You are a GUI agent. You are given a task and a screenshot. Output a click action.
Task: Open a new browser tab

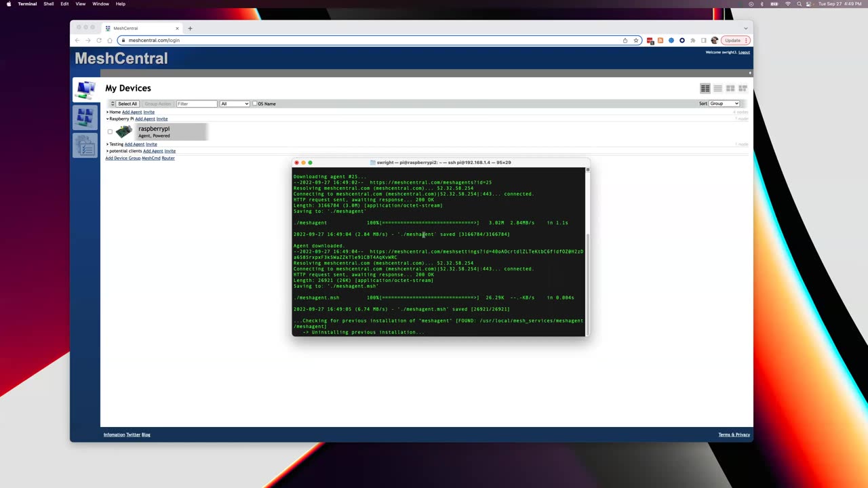(x=190, y=28)
